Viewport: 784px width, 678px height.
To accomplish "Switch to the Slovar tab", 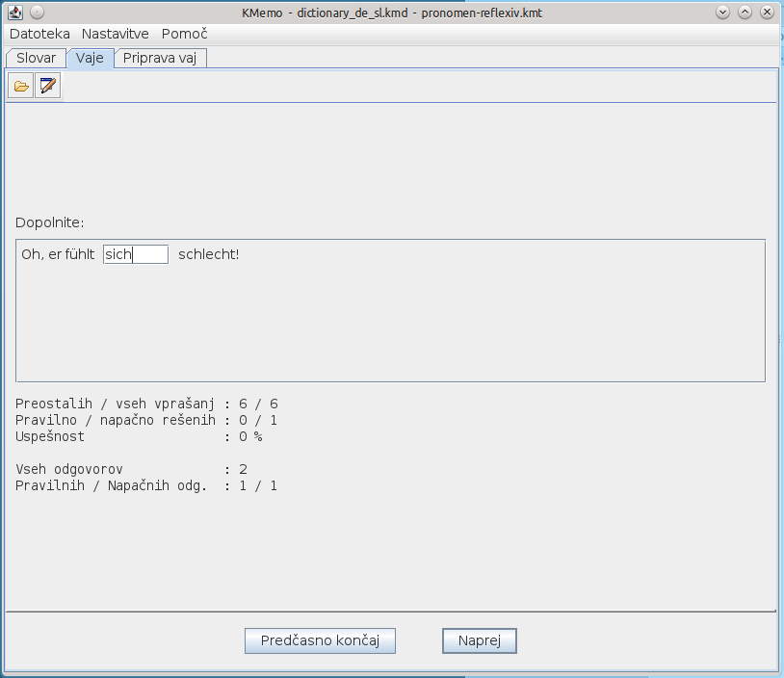I will tap(36, 58).
